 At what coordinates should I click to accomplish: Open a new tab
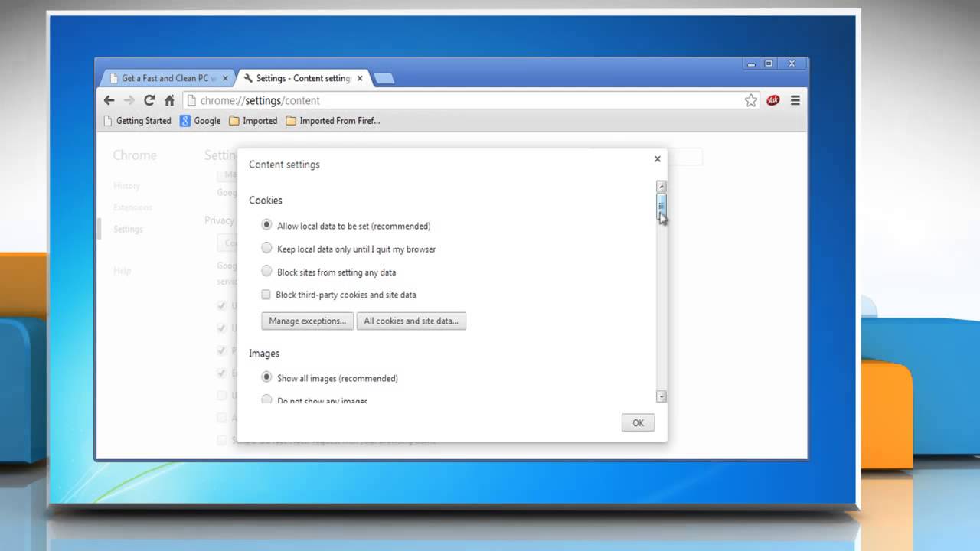tap(384, 78)
